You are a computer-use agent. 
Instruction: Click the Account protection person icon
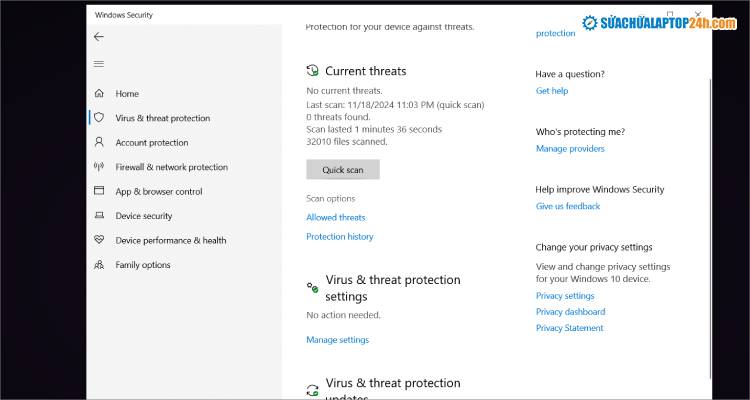tap(98, 142)
